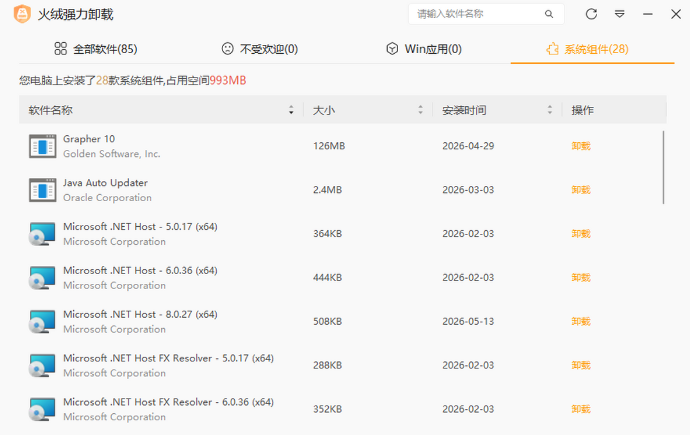Uninstall Microsoft .NET Host 8.0.27
Image resolution: width=690 pixels, height=435 pixels.
pyautogui.click(x=581, y=322)
